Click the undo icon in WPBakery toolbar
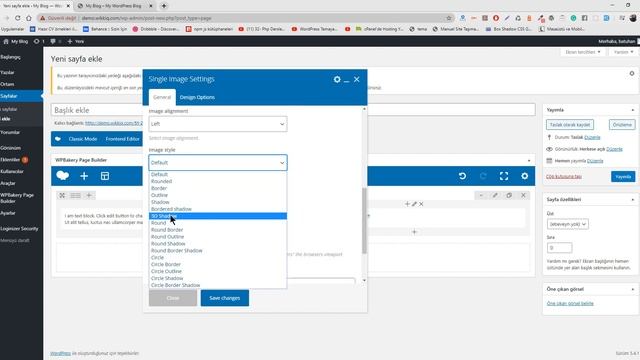 462,176
